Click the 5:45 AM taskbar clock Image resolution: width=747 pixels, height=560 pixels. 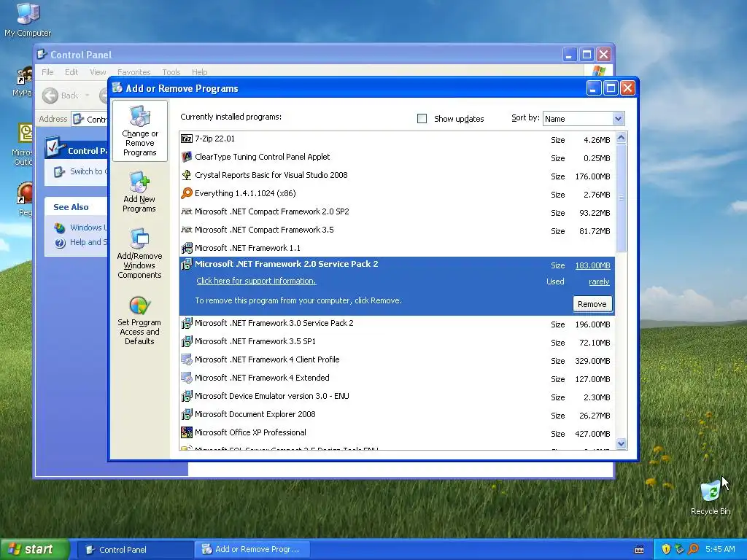(720, 549)
